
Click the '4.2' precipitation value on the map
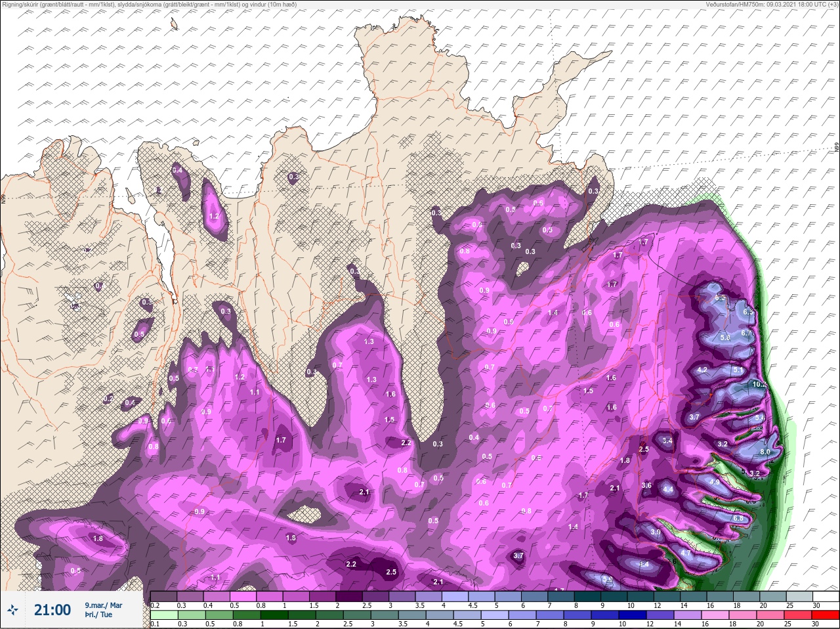[702, 370]
